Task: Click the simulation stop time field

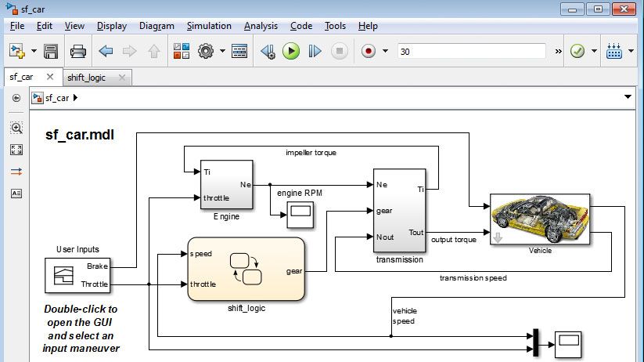Action: (x=471, y=52)
